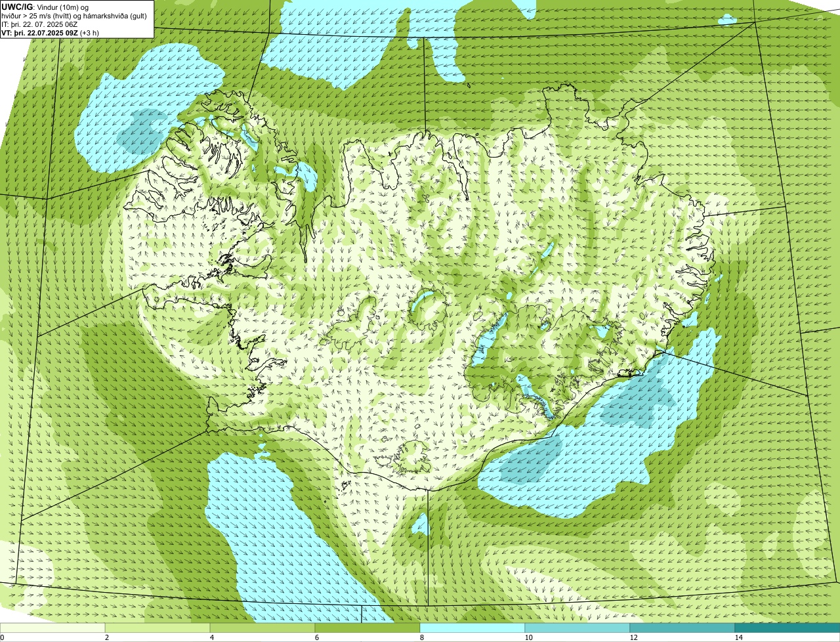Click the 'IT: þri. 22. 07. 2025 06Z' line
The image size is (840, 642).
pyautogui.click(x=39, y=24)
